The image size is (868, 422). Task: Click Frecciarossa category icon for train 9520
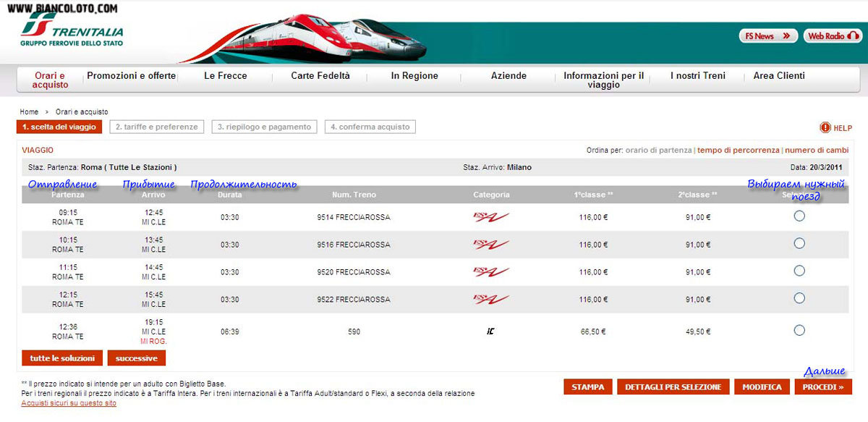tap(491, 272)
